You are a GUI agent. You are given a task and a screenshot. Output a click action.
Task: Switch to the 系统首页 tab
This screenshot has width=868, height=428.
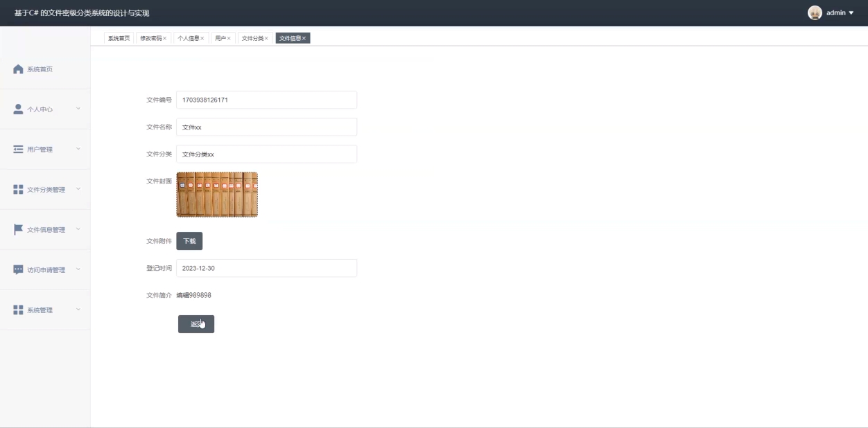click(119, 38)
